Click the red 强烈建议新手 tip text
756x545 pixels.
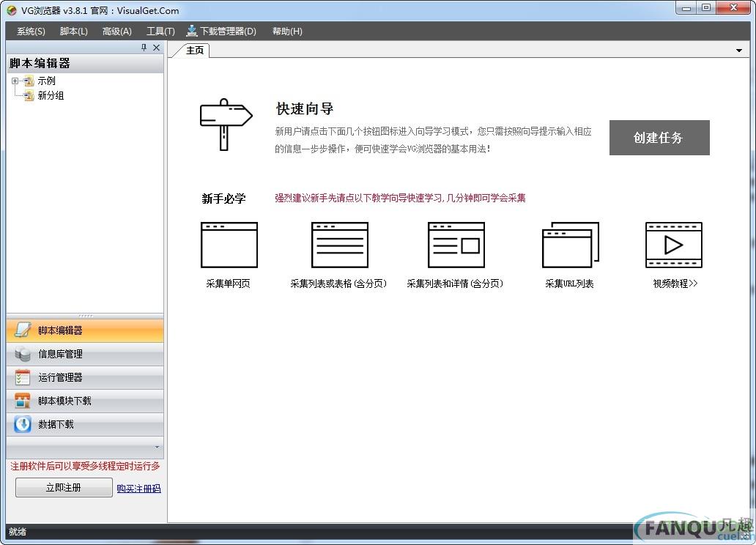click(x=400, y=199)
